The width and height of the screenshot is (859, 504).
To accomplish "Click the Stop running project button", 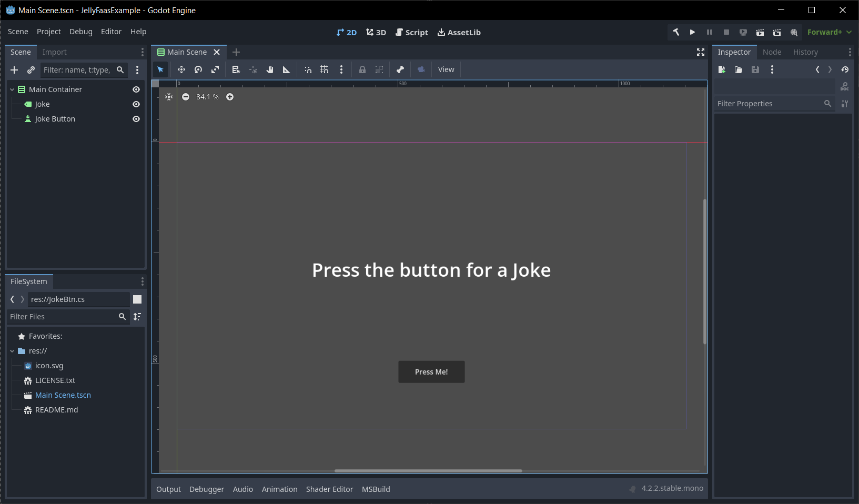I will [726, 32].
